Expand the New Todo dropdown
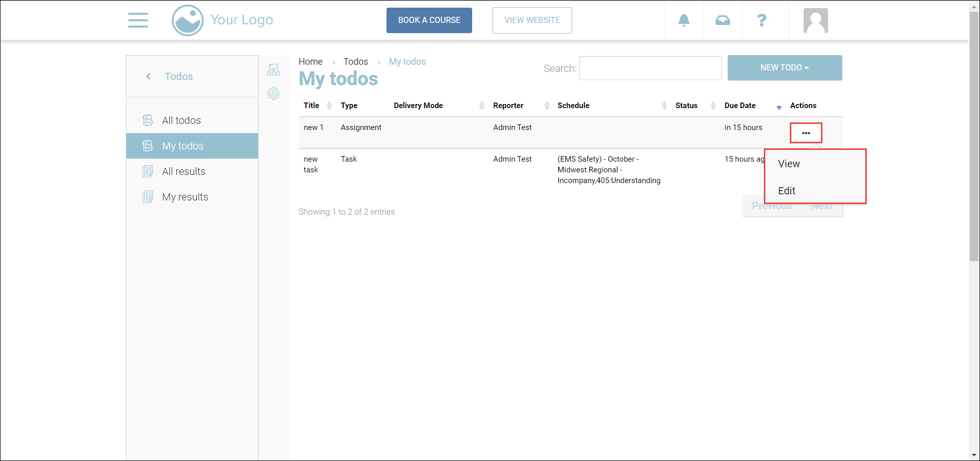Image resolution: width=980 pixels, height=461 pixels. pos(784,68)
